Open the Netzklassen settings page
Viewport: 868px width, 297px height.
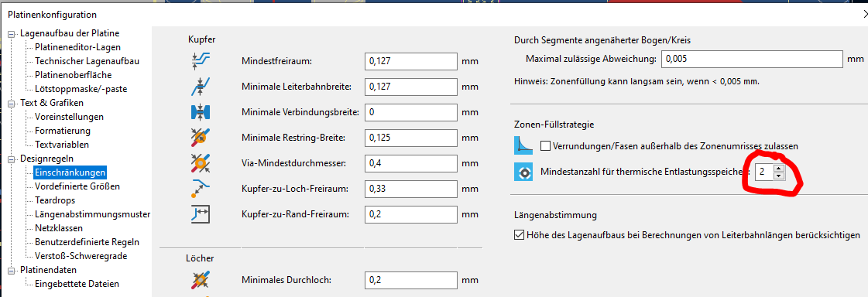tap(59, 228)
